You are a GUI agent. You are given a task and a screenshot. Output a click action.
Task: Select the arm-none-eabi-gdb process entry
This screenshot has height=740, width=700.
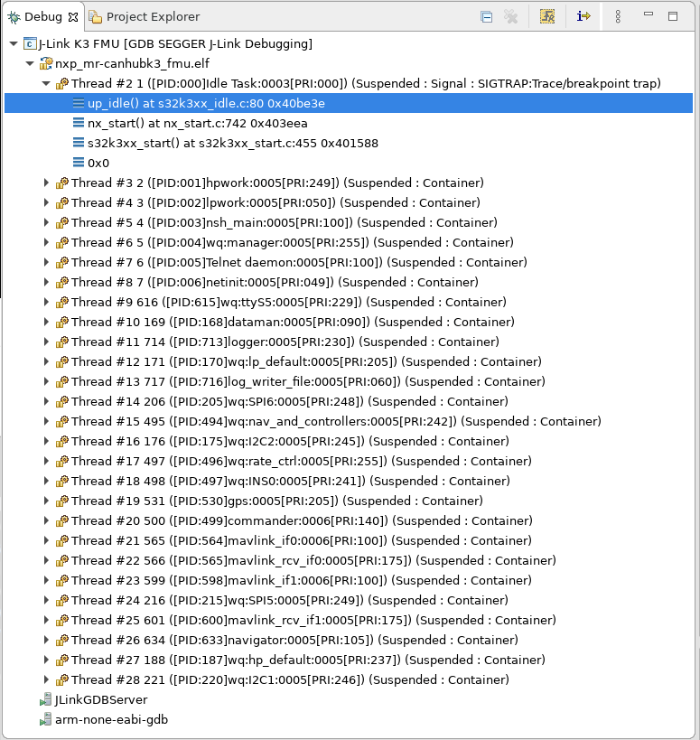click(111, 719)
